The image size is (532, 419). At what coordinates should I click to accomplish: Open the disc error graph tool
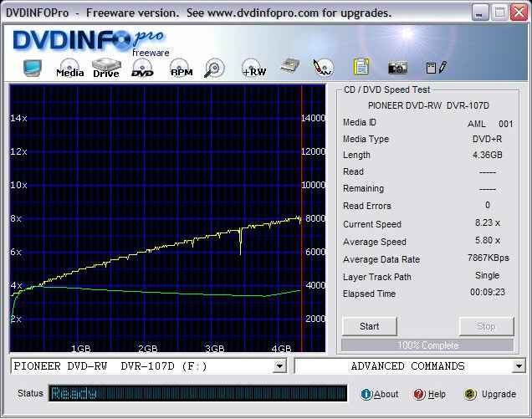(x=323, y=68)
